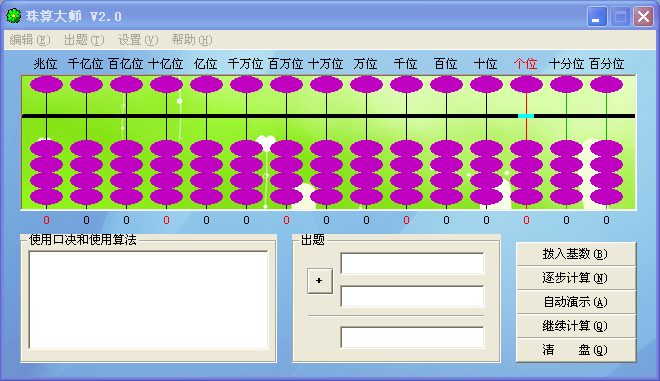Screen dimensions: 660x381
Task: Click the upper bead on 千亿位 rod
Action: coord(86,84)
